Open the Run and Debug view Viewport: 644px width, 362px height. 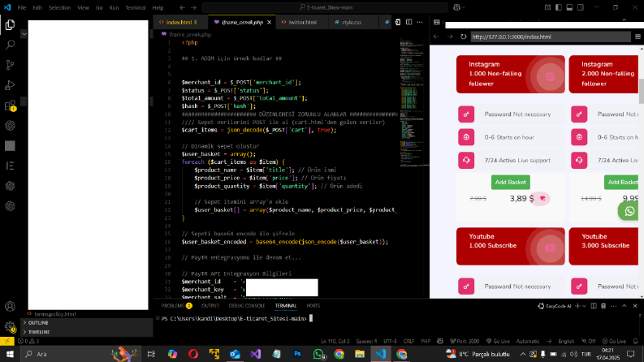click(x=10, y=85)
